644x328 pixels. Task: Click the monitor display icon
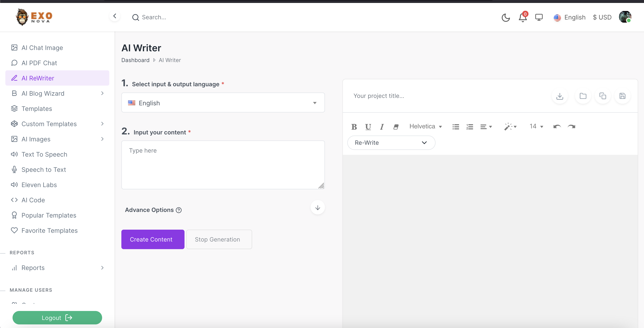point(539,17)
